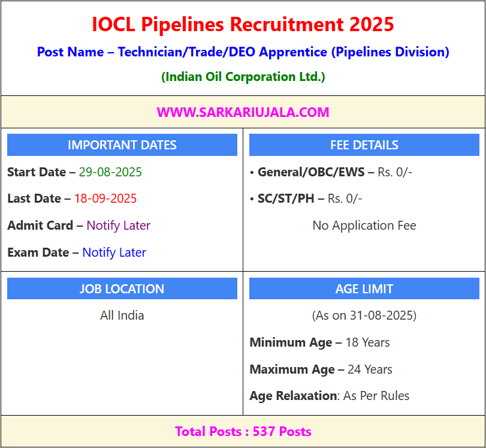
Task: Click the Age Limit header
Action: click(x=364, y=288)
